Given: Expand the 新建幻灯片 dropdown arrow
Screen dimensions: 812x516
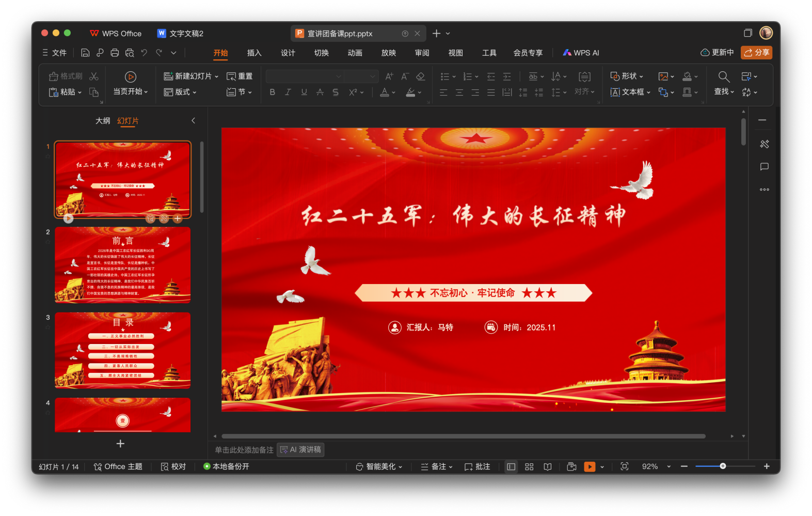Looking at the screenshot, I should (217, 76).
